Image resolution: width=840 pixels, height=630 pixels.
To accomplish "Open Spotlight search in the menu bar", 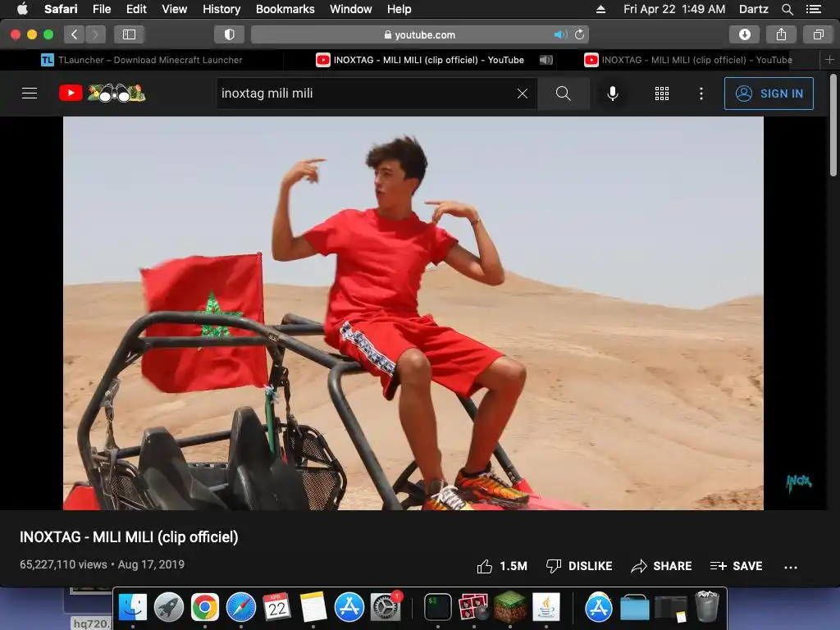I will click(787, 9).
